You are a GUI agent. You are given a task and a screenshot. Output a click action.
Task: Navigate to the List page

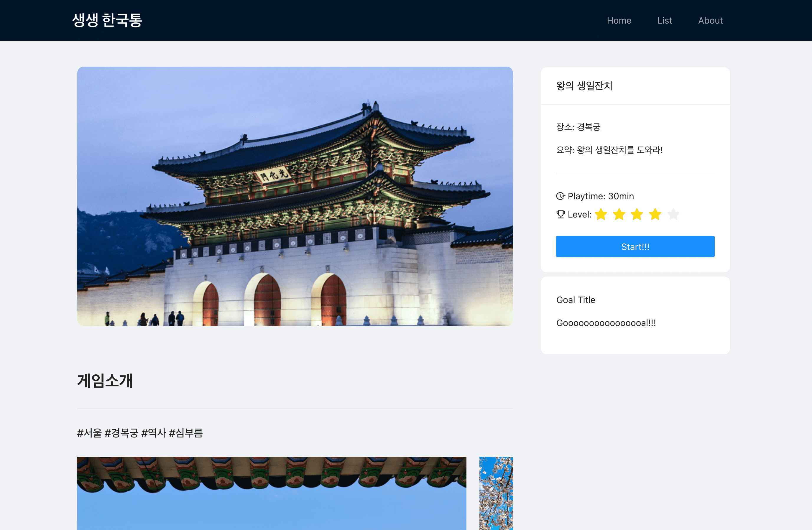pyautogui.click(x=664, y=20)
